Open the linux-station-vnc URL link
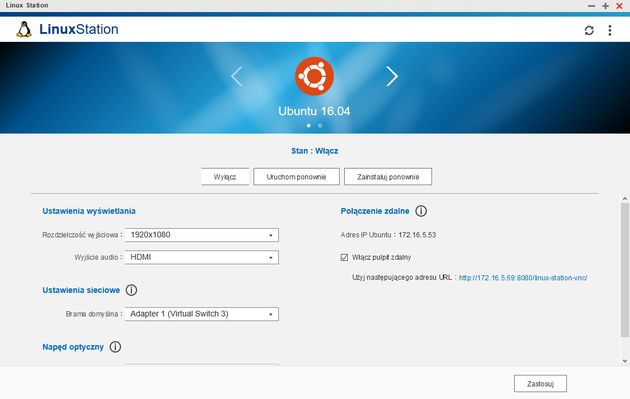Screen dimensions: 630x399 [x=523, y=278]
